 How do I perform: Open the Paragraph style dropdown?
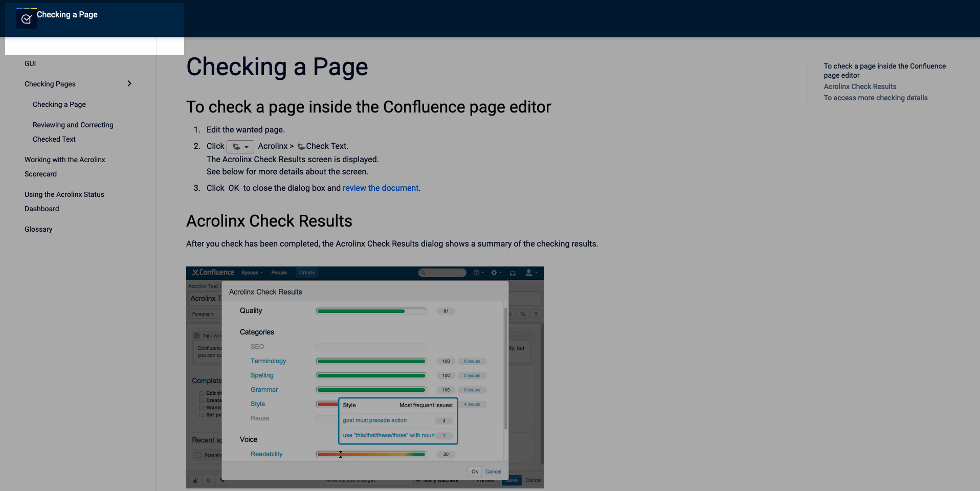(x=203, y=314)
